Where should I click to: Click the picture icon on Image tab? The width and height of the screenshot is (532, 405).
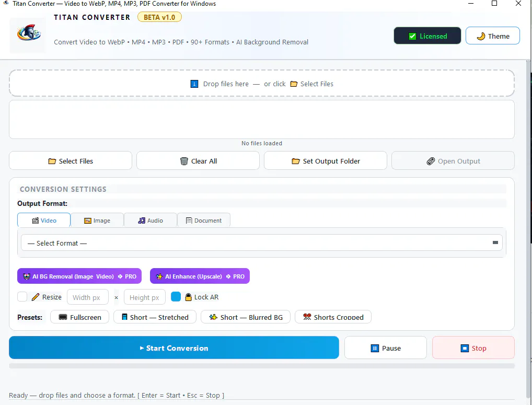(88, 221)
